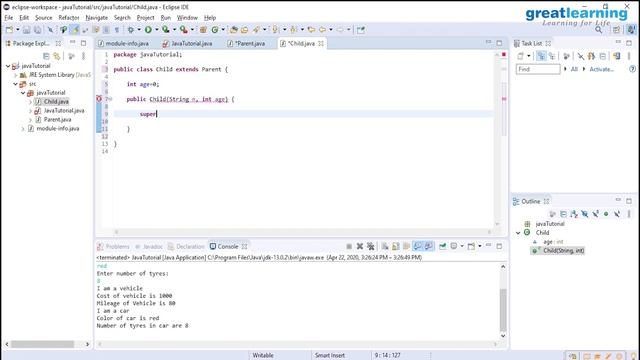640x360 pixels.
Task: Click the Debug bug icon in toolbar
Action: click(131, 30)
